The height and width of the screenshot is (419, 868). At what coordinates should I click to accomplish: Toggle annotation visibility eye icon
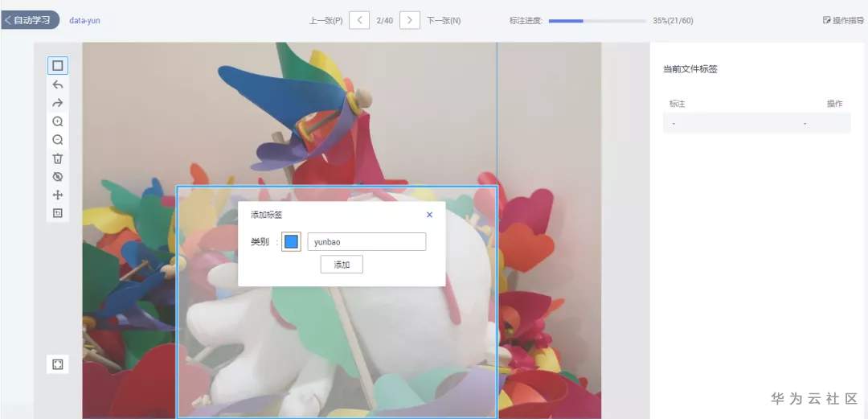pyautogui.click(x=58, y=177)
